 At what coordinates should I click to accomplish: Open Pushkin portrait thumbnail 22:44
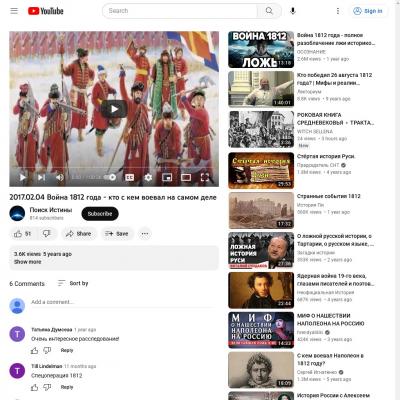click(x=261, y=290)
